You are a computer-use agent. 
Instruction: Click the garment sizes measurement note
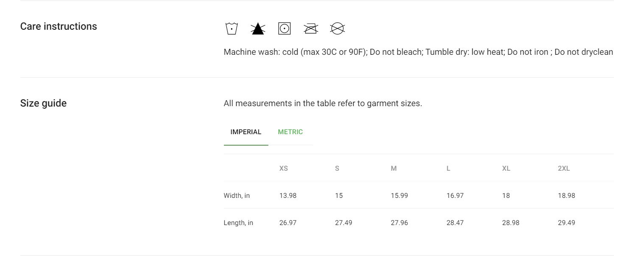323,103
